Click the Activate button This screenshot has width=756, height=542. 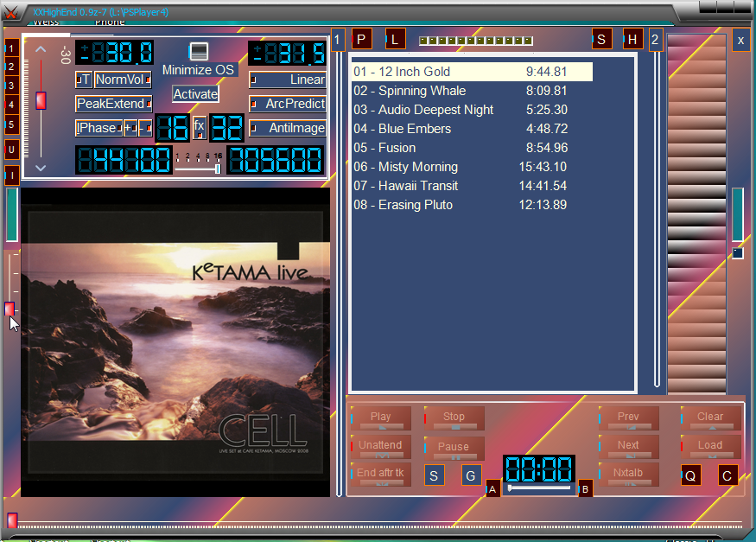point(195,94)
